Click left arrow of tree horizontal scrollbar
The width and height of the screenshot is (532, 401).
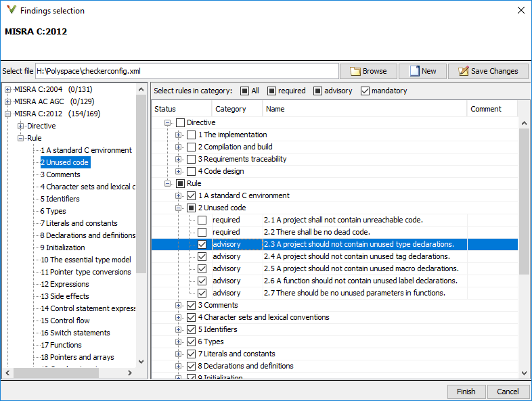(x=7, y=373)
